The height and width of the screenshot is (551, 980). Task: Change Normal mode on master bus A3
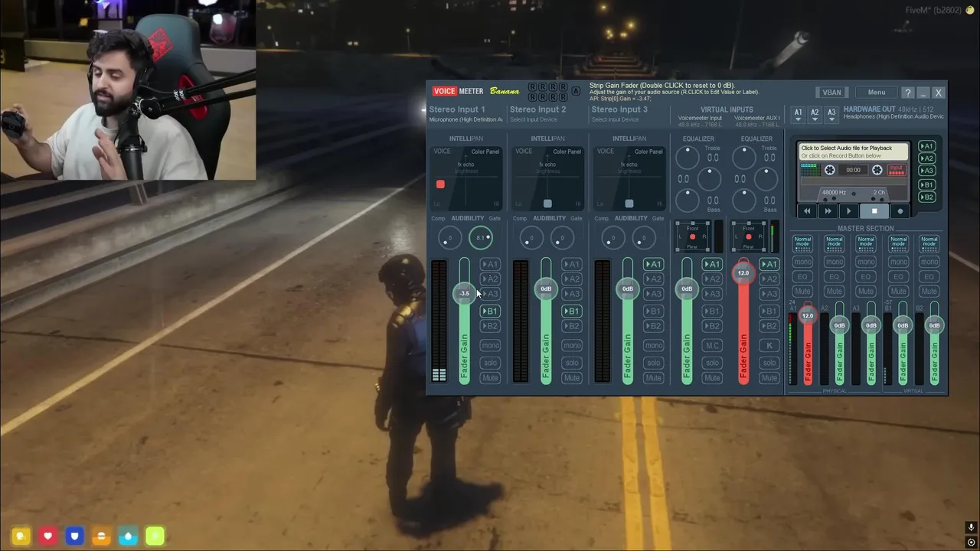coord(866,243)
